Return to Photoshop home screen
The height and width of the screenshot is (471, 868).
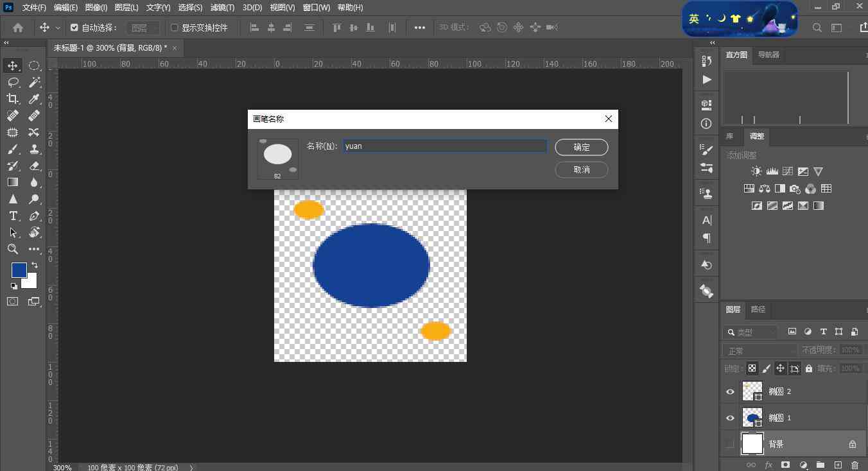tap(18, 28)
